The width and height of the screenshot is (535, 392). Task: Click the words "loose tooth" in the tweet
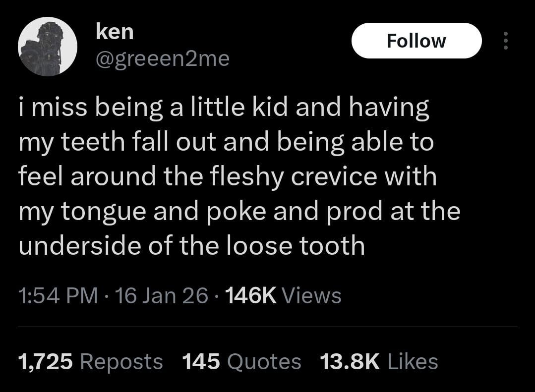(296, 245)
